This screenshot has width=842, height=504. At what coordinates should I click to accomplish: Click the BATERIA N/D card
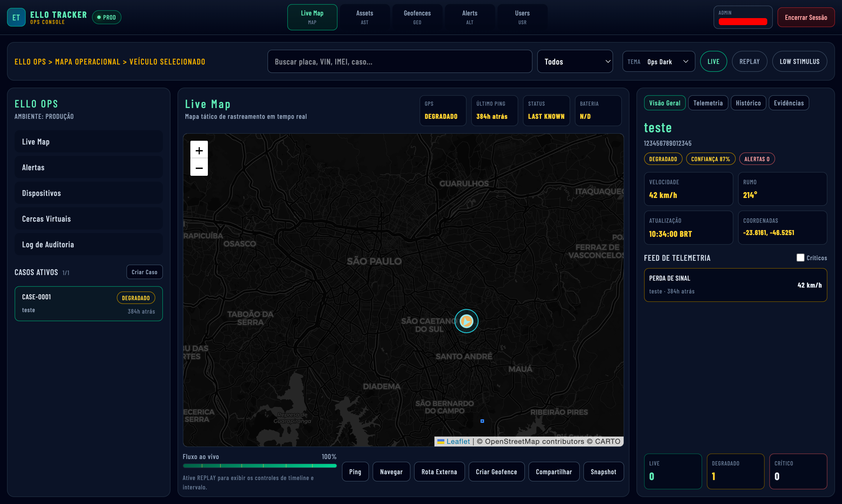point(598,111)
